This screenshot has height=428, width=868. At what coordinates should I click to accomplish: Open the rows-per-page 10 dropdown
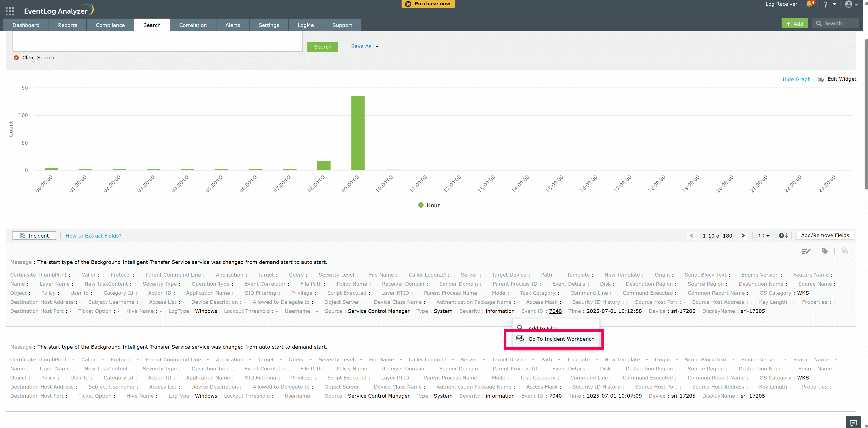point(764,235)
